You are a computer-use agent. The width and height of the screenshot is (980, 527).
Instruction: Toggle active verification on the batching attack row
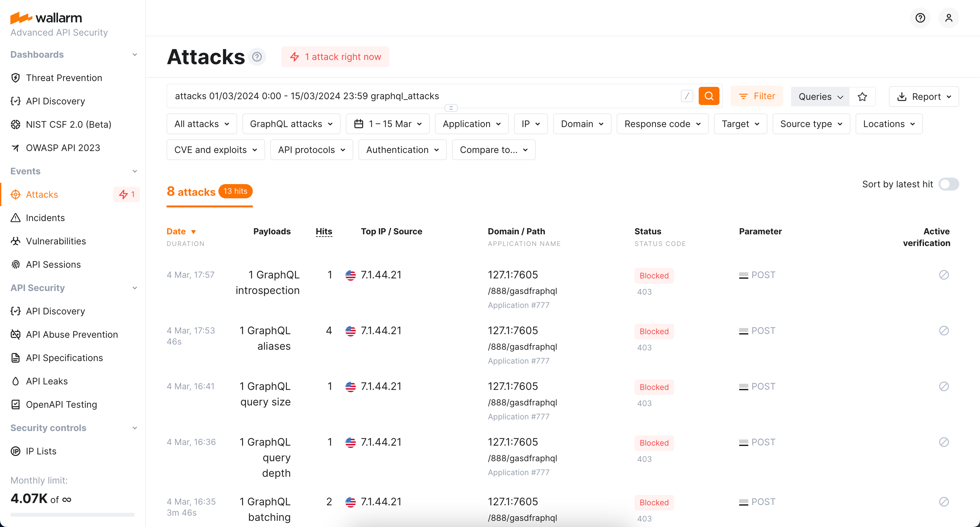(944, 501)
